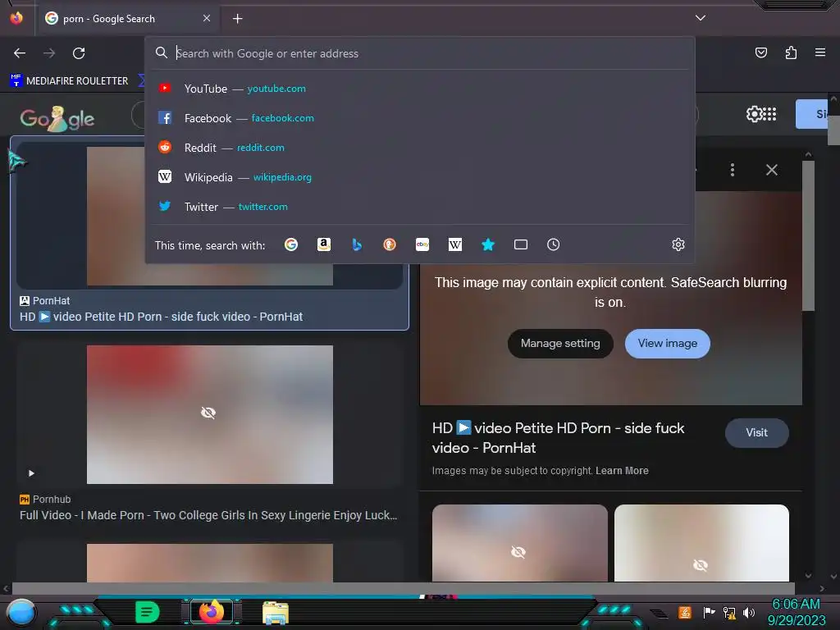Open search settings gear in the dropdown

tap(678, 244)
